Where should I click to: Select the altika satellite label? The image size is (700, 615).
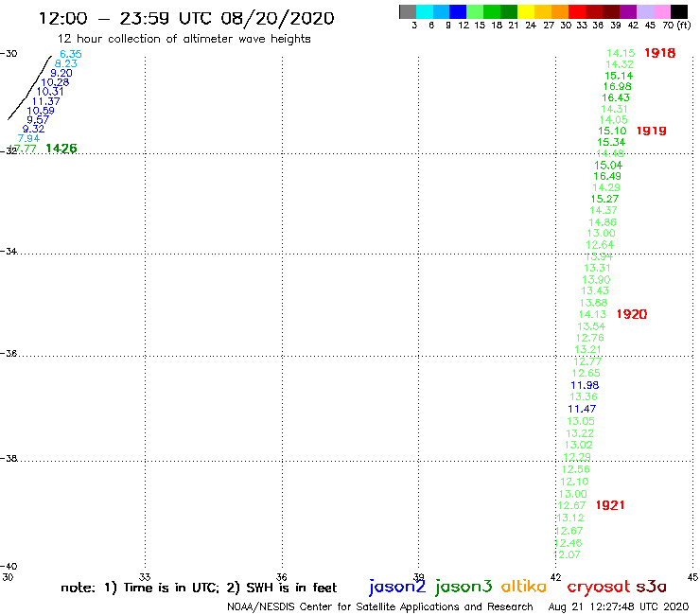click(x=523, y=587)
